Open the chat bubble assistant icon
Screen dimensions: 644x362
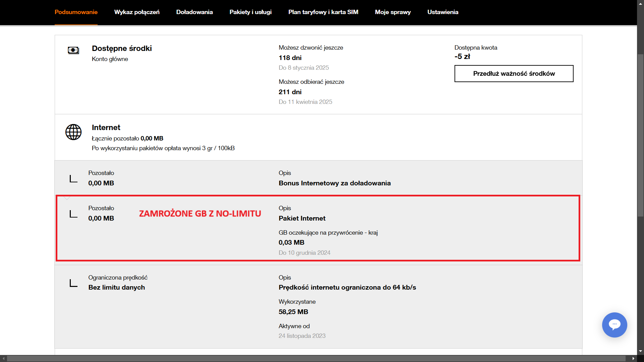click(614, 325)
